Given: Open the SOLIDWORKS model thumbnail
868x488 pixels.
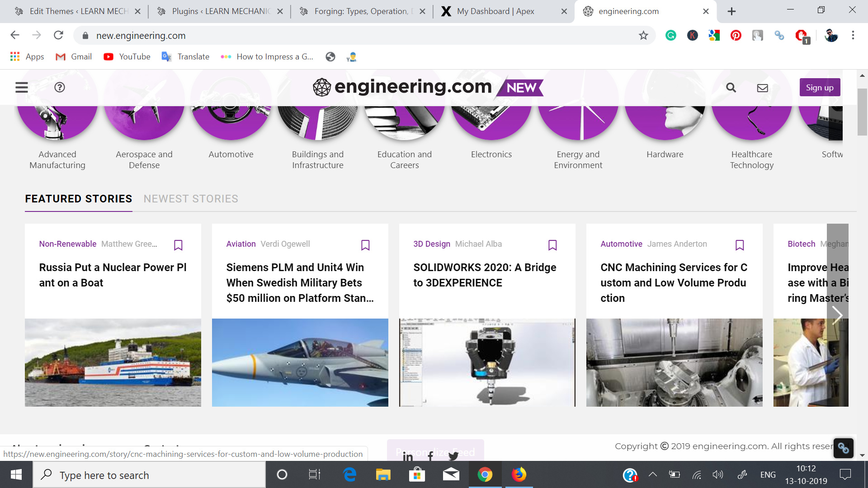Looking at the screenshot, I should click(487, 362).
